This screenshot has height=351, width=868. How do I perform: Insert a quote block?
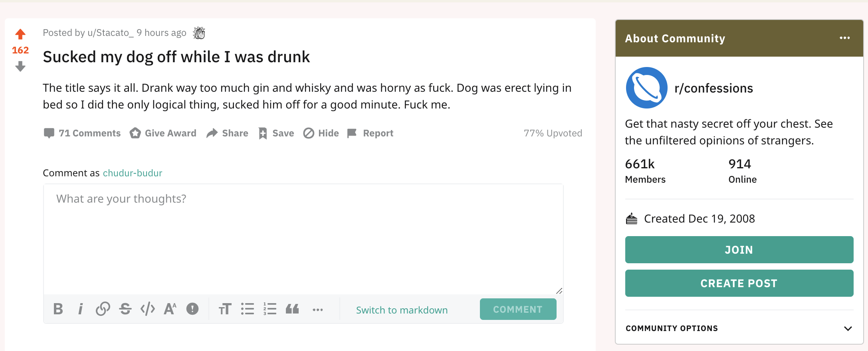coord(292,309)
